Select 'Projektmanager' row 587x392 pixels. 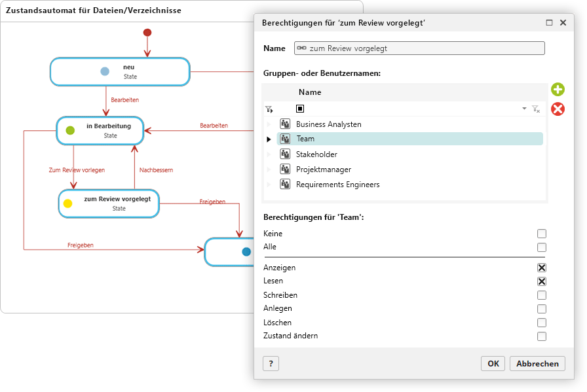[410, 169]
